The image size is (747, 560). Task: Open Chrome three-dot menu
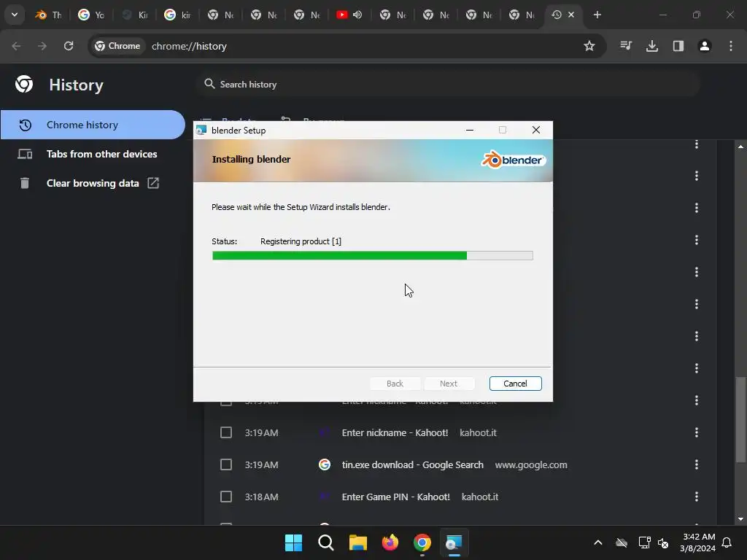point(731,46)
